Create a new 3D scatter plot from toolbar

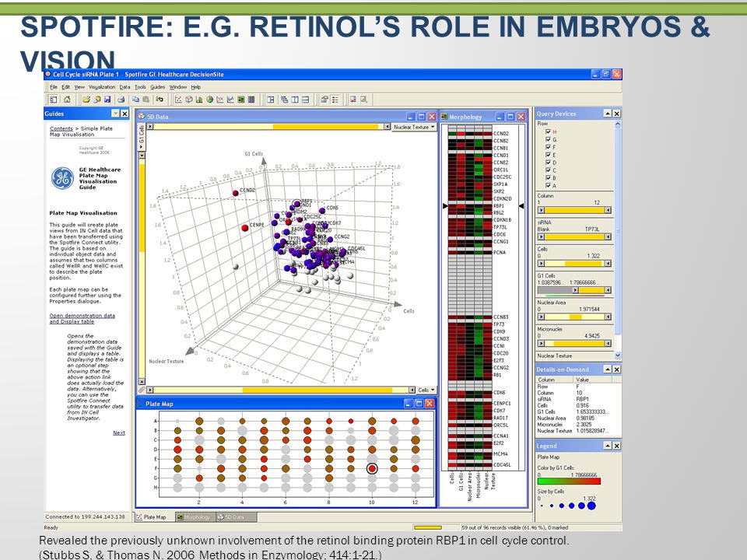[188, 100]
